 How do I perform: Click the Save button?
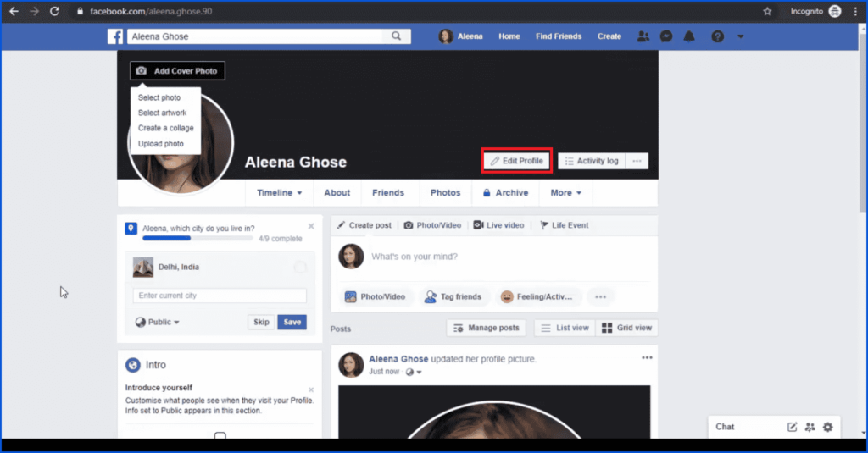click(x=292, y=322)
